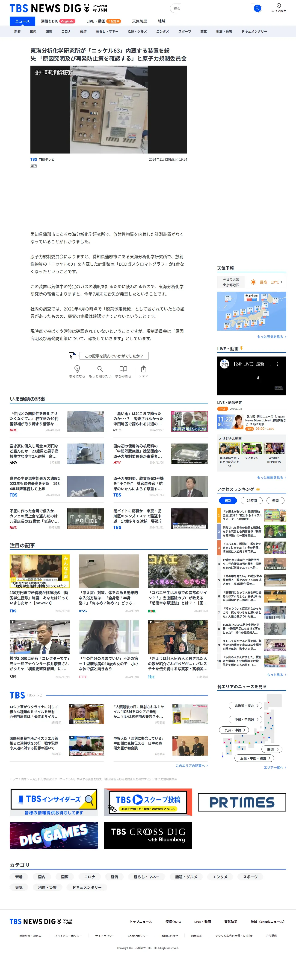This screenshot has height=980, width=296.
Task: Open the DIG GAMES banner
Action: coord(54,835)
